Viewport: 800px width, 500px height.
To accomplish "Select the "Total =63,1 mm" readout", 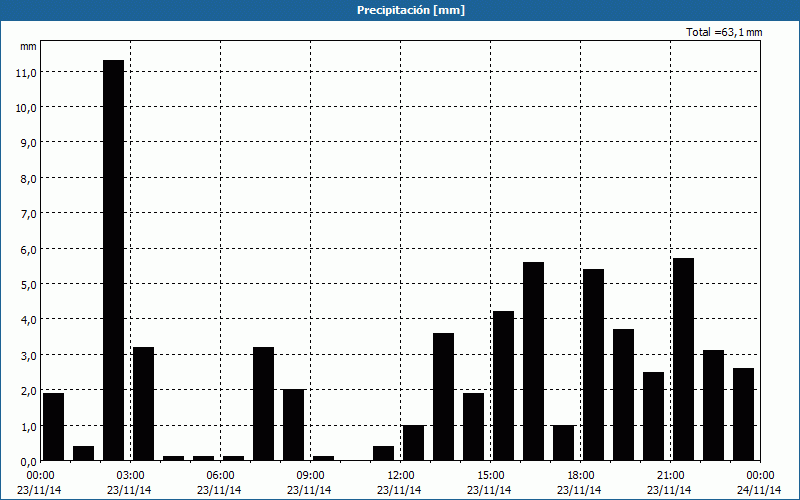I will (x=724, y=32).
